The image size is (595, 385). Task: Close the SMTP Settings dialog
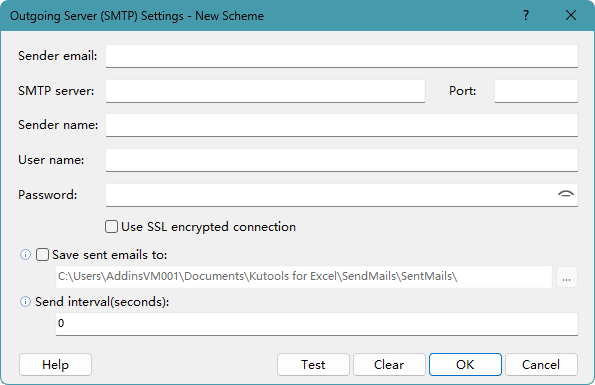click(571, 15)
